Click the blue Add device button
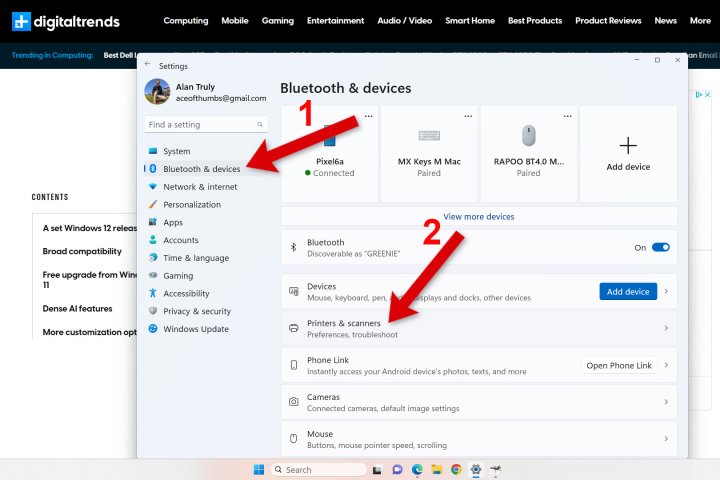Screen dimensions: 720x480 tap(628, 292)
